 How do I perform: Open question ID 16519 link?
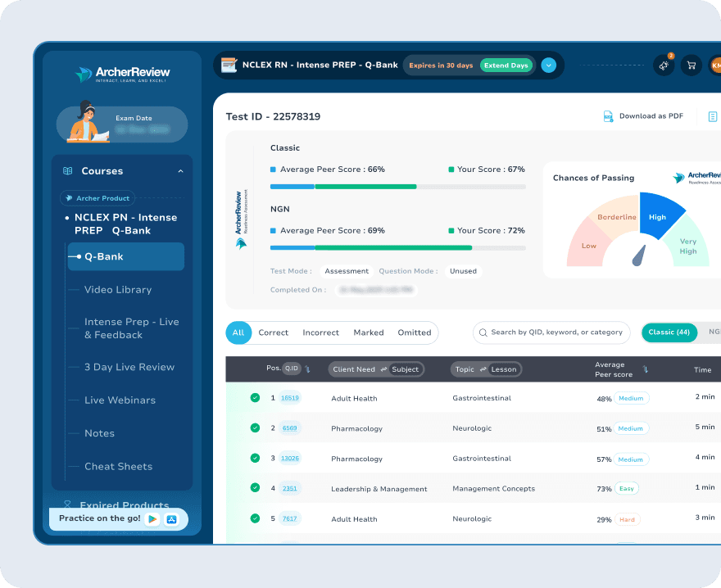pyautogui.click(x=290, y=398)
